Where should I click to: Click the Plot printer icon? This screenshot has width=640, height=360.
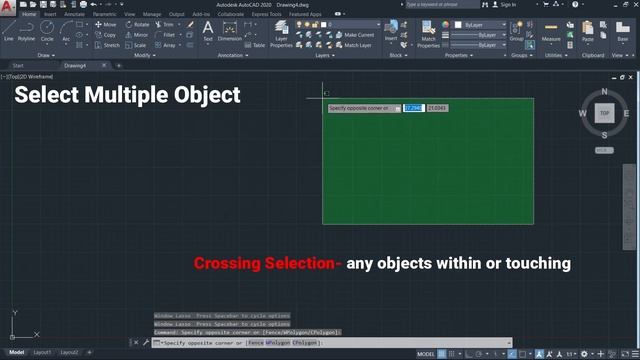point(83,4)
